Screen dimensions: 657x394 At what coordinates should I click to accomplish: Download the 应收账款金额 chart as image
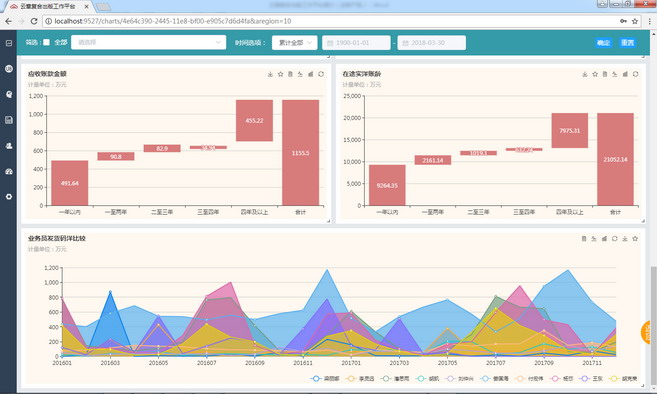click(270, 74)
